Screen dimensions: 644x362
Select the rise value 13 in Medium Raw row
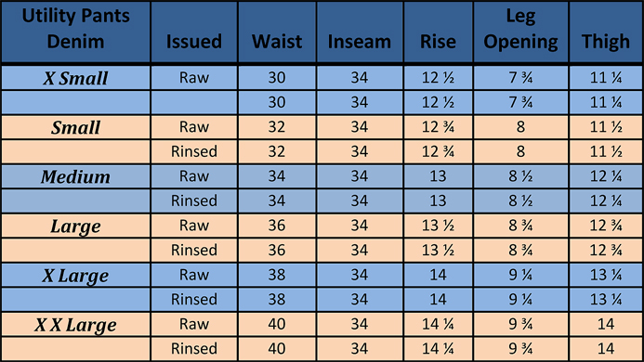pos(438,176)
